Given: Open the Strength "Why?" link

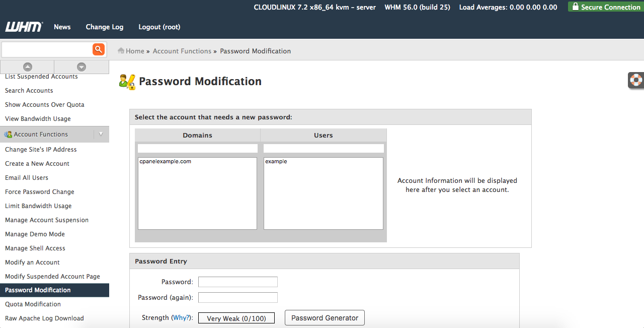Looking at the screenshot, I should [181, 318].
